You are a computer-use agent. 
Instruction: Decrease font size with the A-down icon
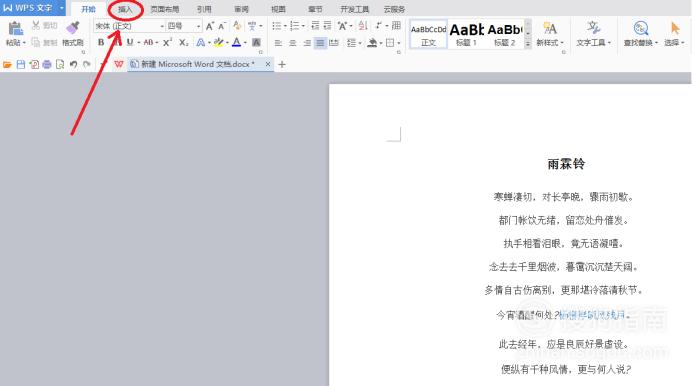222,26
